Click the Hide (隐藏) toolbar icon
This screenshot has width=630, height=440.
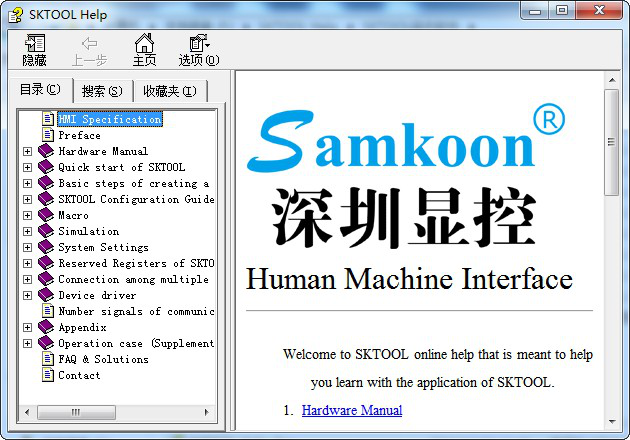click(x=34, y=50)
